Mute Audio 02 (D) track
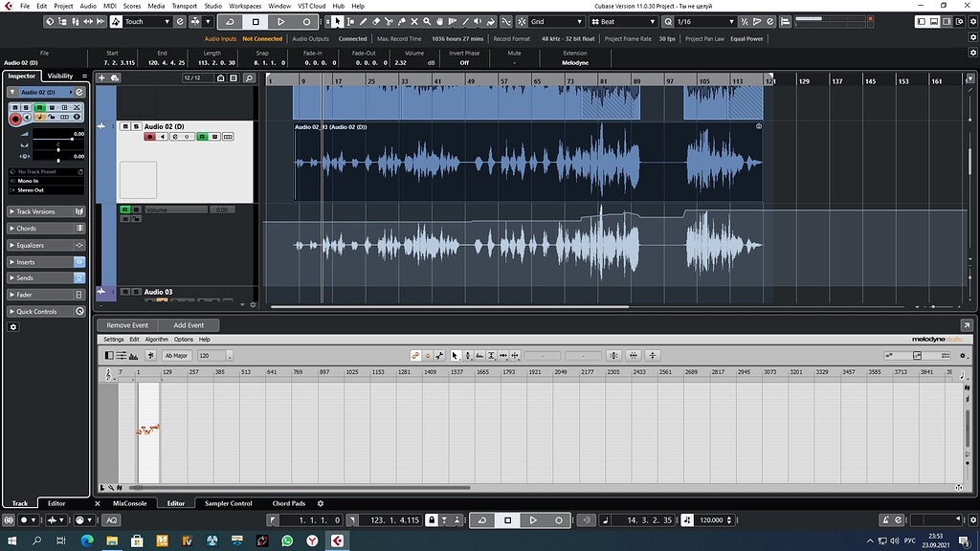The width and height of the screenshot is (980, 551). 125,126
